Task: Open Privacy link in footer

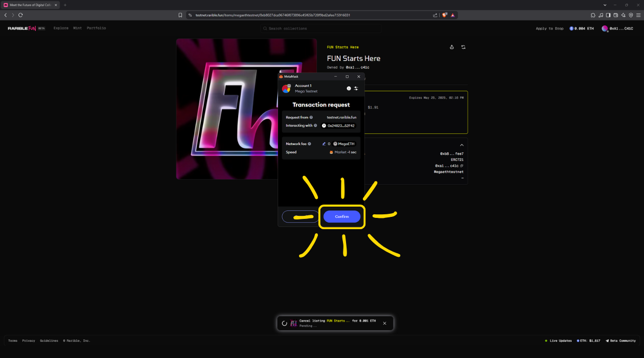Action: (29, 341)
